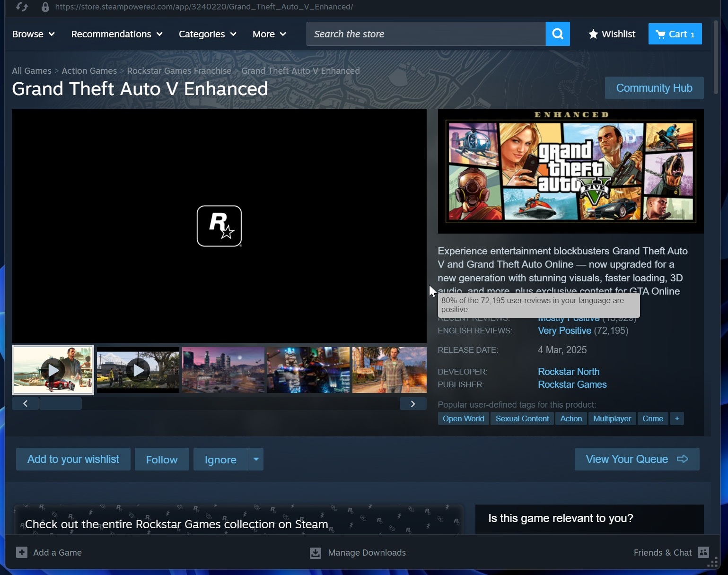Image resolution: width=728 pixels, height=575 pixels.
Task: Click the Add a Game plus icon
Action: pos(22,552)
